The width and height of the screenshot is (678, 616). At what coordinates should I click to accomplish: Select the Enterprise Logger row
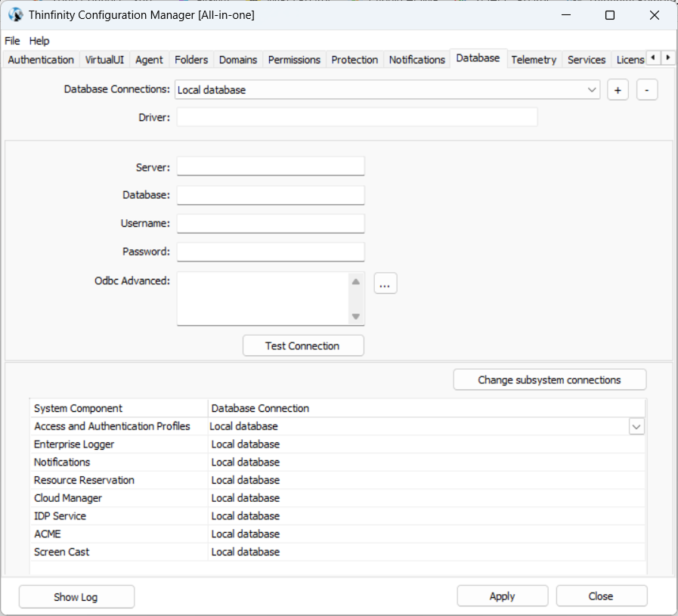point(337,444)
